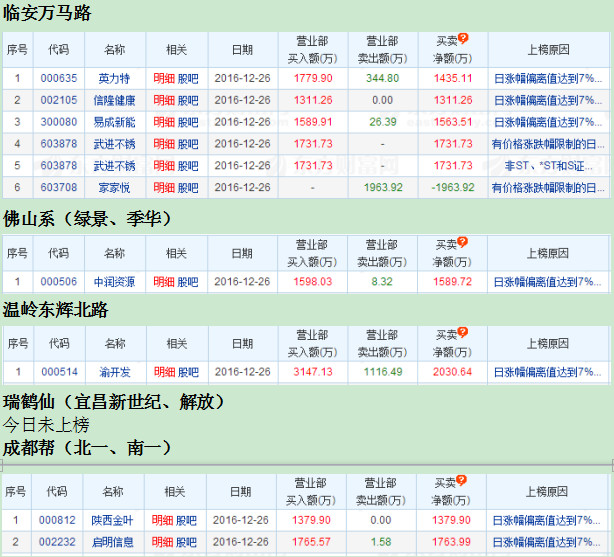Open the 非ST、*ST和S证 reason link
Screen dimensions: 614x557
click(548, 166)
